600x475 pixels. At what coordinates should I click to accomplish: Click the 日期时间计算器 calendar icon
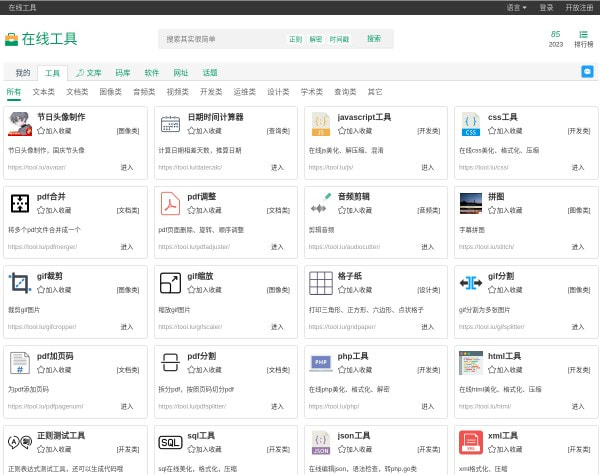click(x=170, y=124)
